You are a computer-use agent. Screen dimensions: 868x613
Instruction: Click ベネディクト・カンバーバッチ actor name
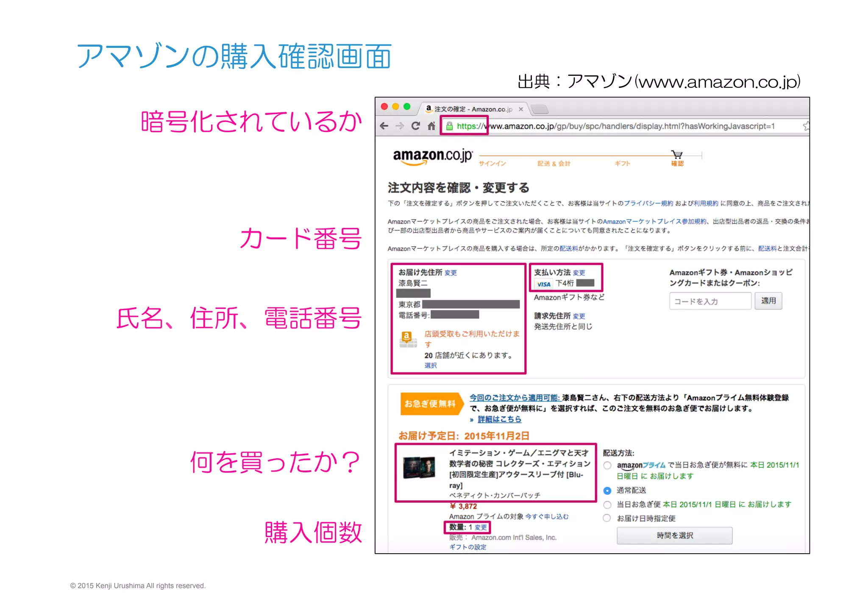coord(495,495)
